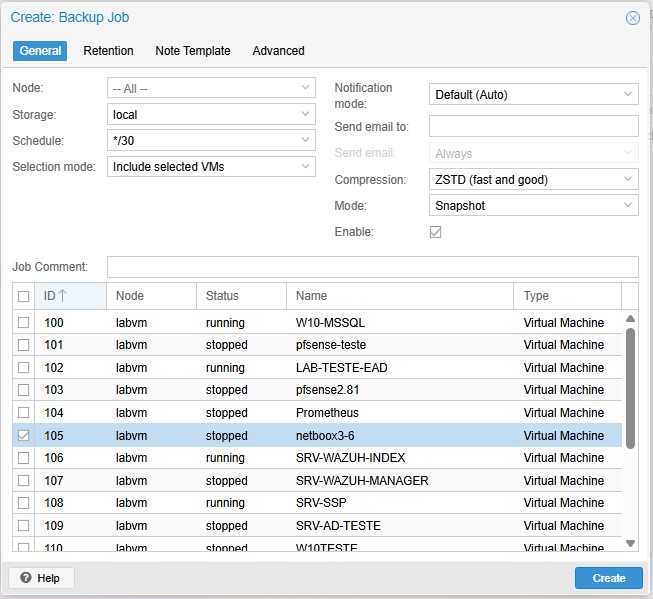Click the labvm node cell in row 109
Viewport: 653px width, 599px height.
(x=131, y=525)
